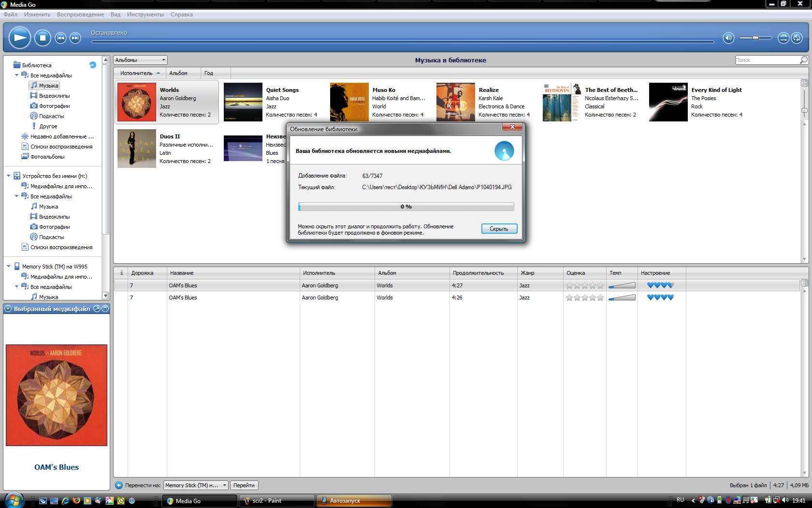Open Перенести на device dropdown
812x508 pixels.
(x=195, y=485)
